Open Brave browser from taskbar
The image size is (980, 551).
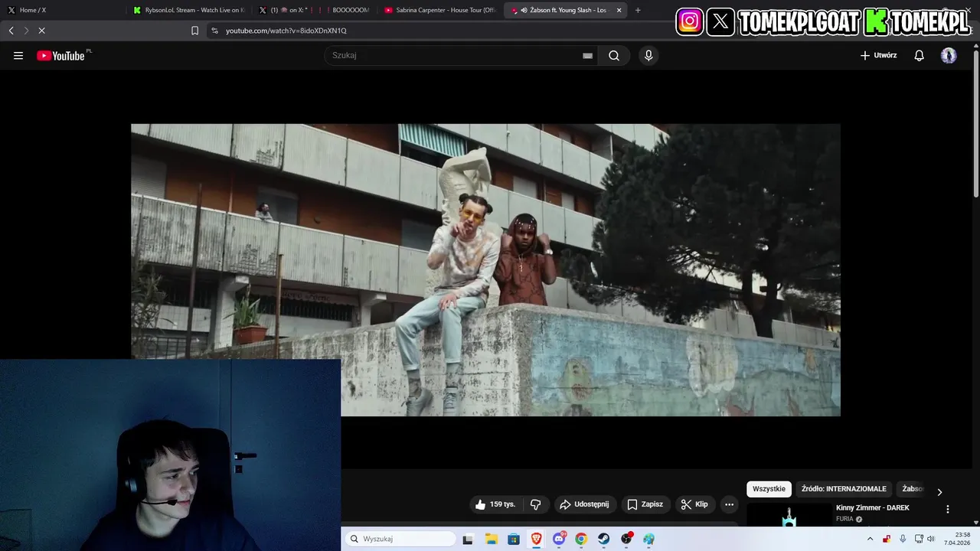click(x=536, y=539)
